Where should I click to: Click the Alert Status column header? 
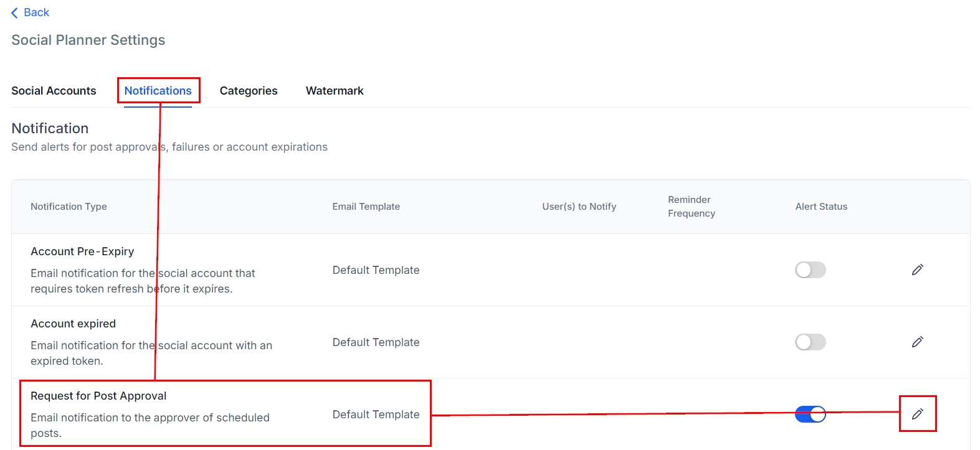(x=821, y=207)
